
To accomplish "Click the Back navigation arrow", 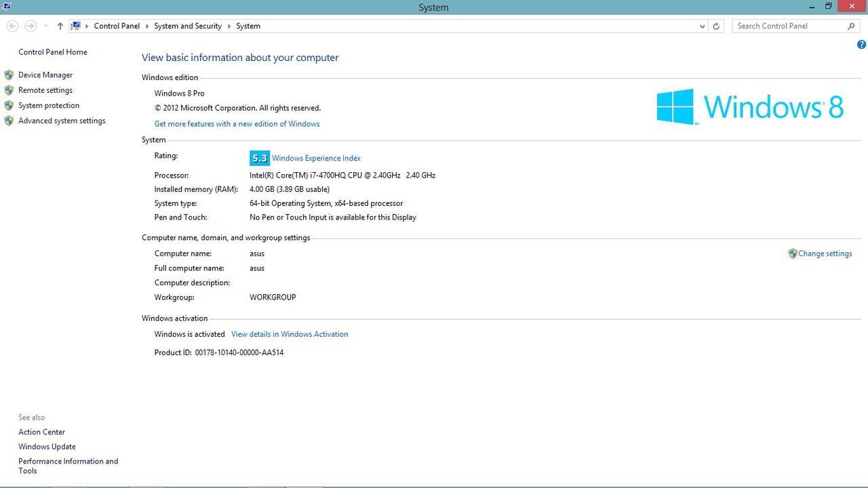I will point(12,26).
